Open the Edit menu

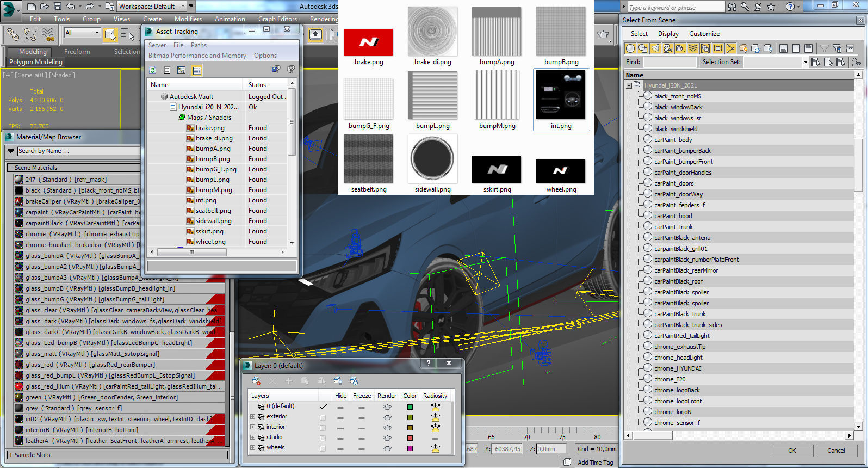pyautogui.click(x=35, y=19)
